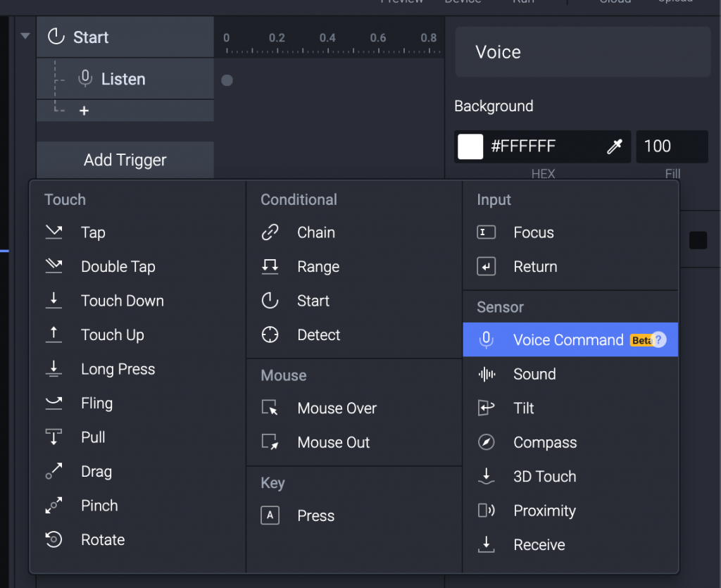Choose the Long Press trigger
Image resolution: width=721 pixels, height=588 pixels.
tap(118, 369)
